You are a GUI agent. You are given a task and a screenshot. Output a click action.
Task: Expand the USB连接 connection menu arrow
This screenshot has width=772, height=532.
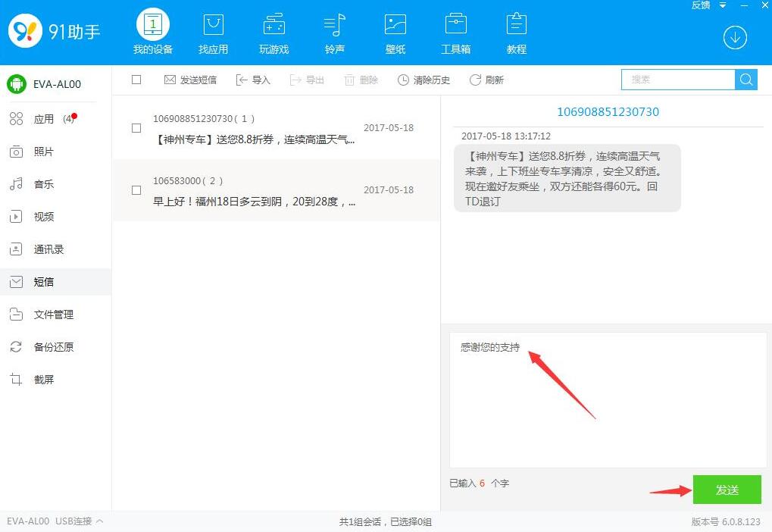(100, 521)
